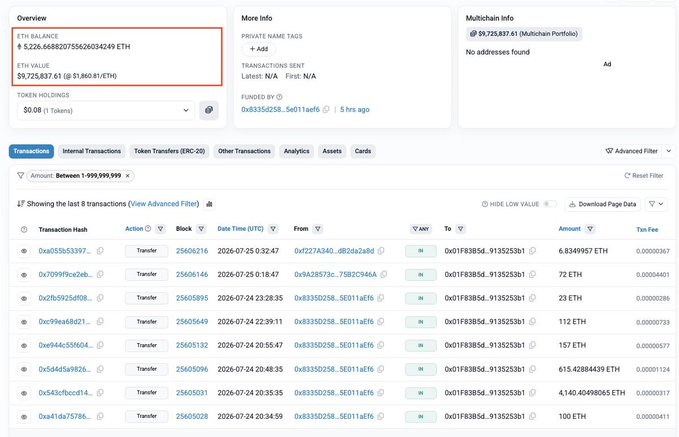
Task: Copy transaction hash 0xc99ea68d21
Action: pyautogui.click(x=100, y=321)
